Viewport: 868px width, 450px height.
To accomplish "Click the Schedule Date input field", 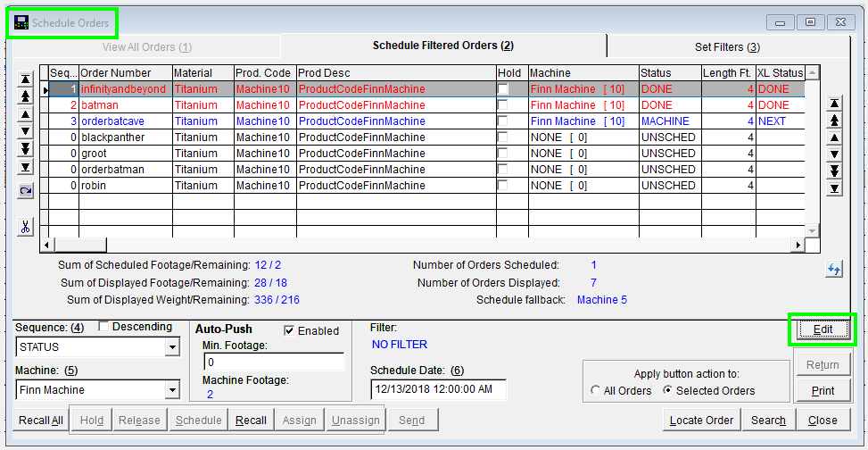I will tap(438, 389).
